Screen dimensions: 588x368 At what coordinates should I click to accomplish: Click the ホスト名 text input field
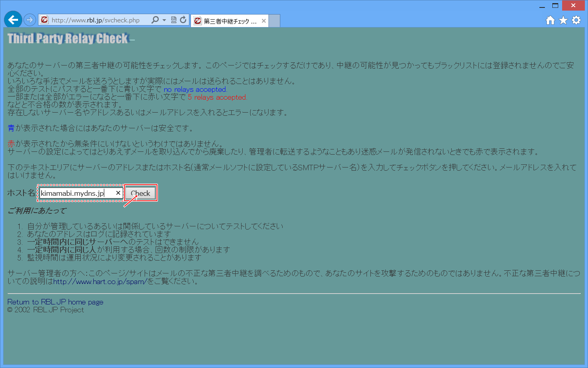tap(76, 193)
